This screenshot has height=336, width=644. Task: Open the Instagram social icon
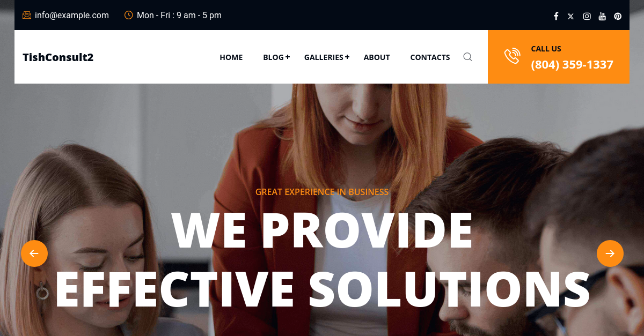point(587,16)
